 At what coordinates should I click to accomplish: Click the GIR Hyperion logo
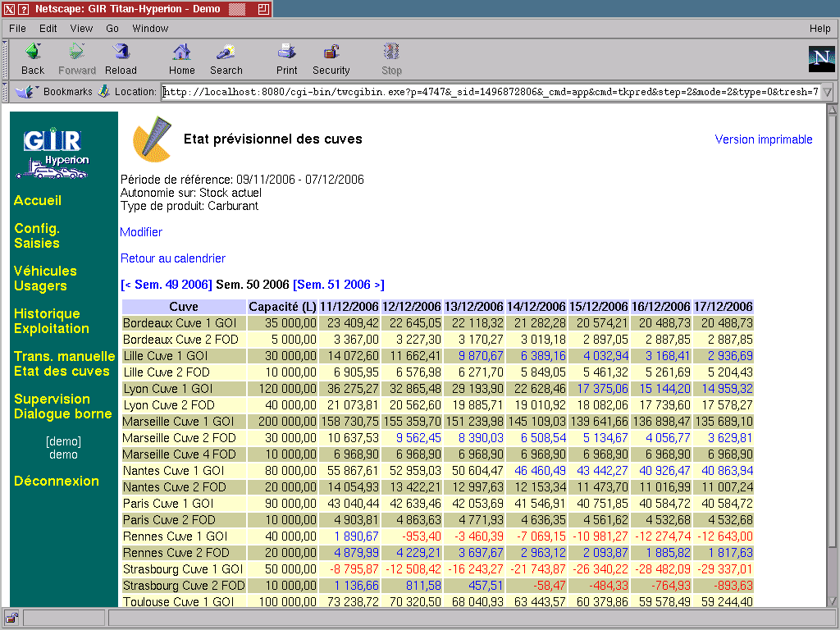[52, 153]
